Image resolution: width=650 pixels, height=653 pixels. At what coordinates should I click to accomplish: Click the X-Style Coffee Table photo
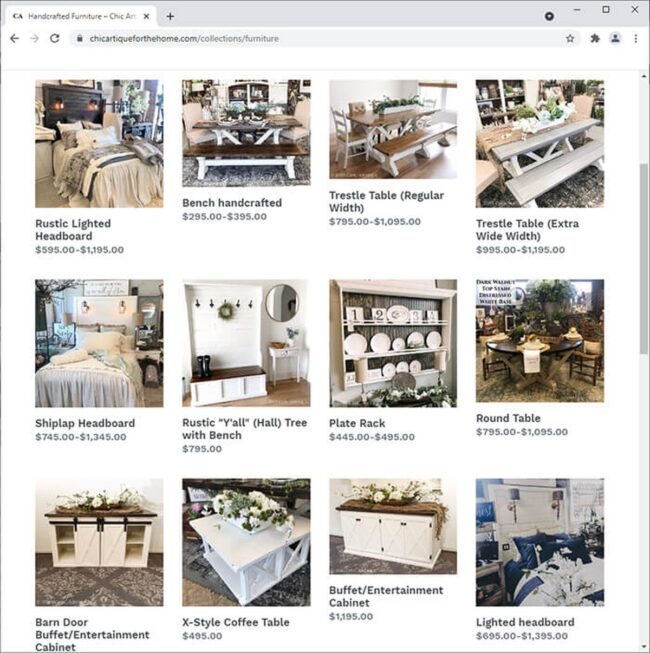tap(246, 542)
